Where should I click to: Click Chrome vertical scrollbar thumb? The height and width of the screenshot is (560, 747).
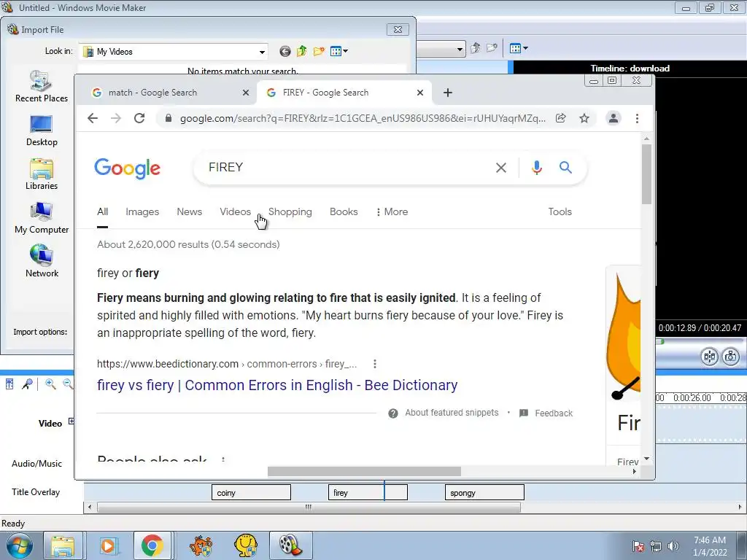click(646, 174)
